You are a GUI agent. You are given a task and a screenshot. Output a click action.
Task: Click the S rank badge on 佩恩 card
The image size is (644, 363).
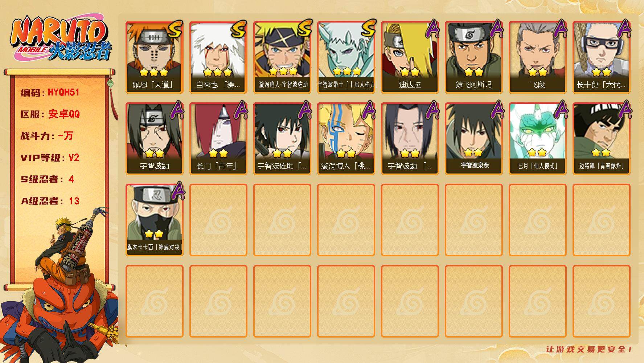pyautogui.click(x=175, y=30)
